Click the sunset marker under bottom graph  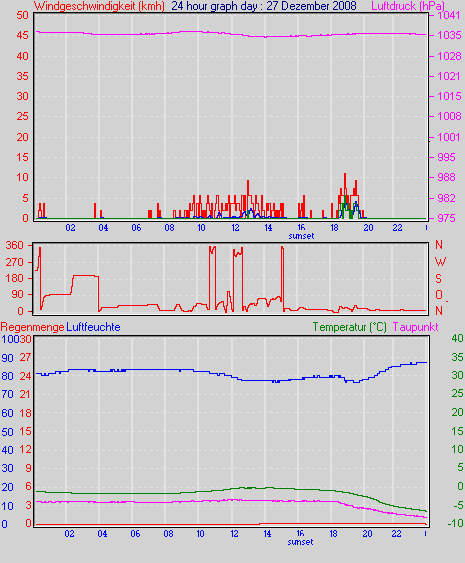tap(300, 542)
